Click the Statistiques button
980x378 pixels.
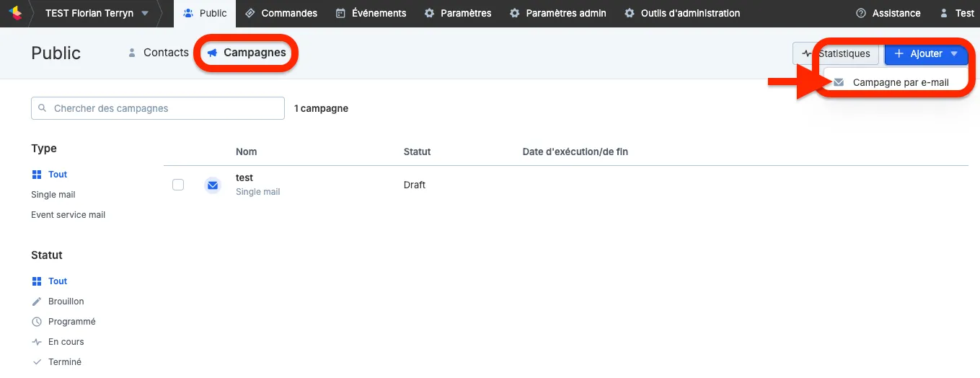tap(836, 53)
